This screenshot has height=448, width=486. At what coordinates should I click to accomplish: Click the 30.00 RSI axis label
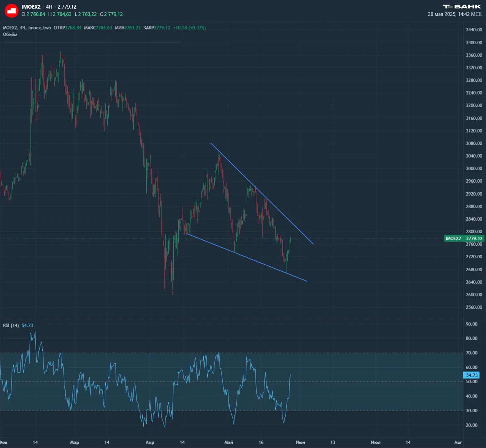(471, 411)
